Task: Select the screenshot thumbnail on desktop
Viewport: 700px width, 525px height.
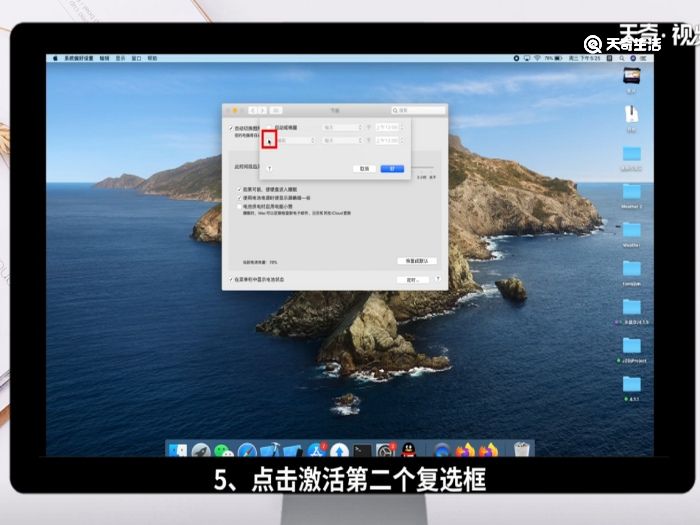Action: click(632, 75)
